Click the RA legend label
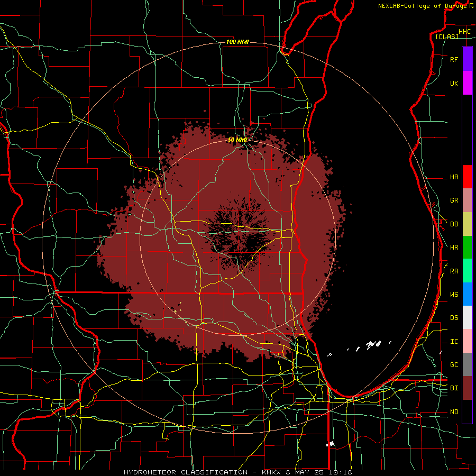476x476 pixels. [454, 271]
